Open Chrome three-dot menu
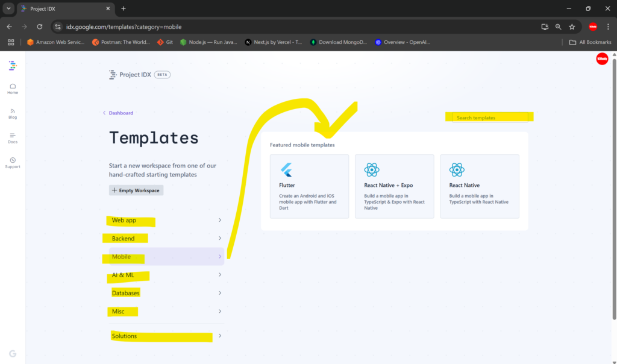Image resolution: width=617 pixels, height=364 pixels. [x=608, y=27]
